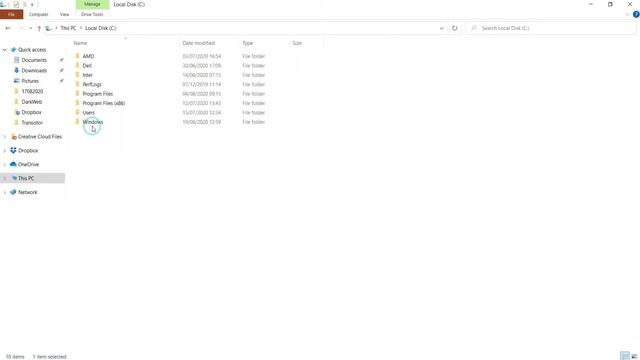Click the Intel folder icon
The width and height of the screenshot is (640, 360).
[x=78, y=75]
